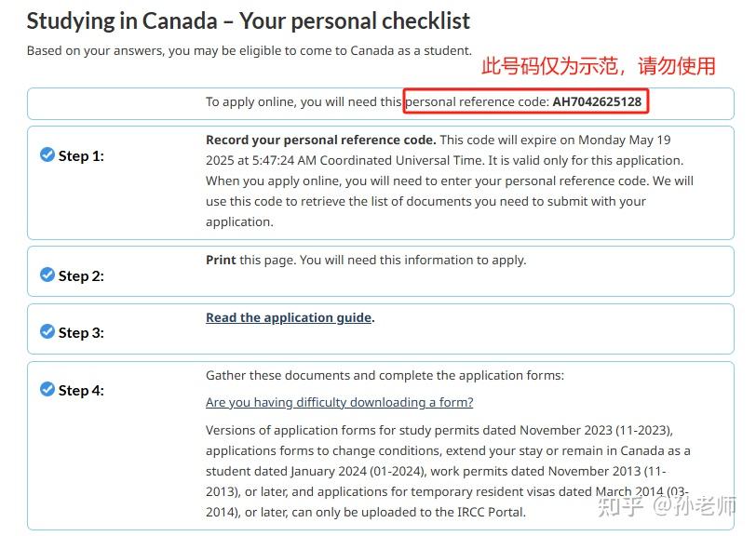Click the Step 4 completed checkmark

pyautogui.click(x=47, y=389)
